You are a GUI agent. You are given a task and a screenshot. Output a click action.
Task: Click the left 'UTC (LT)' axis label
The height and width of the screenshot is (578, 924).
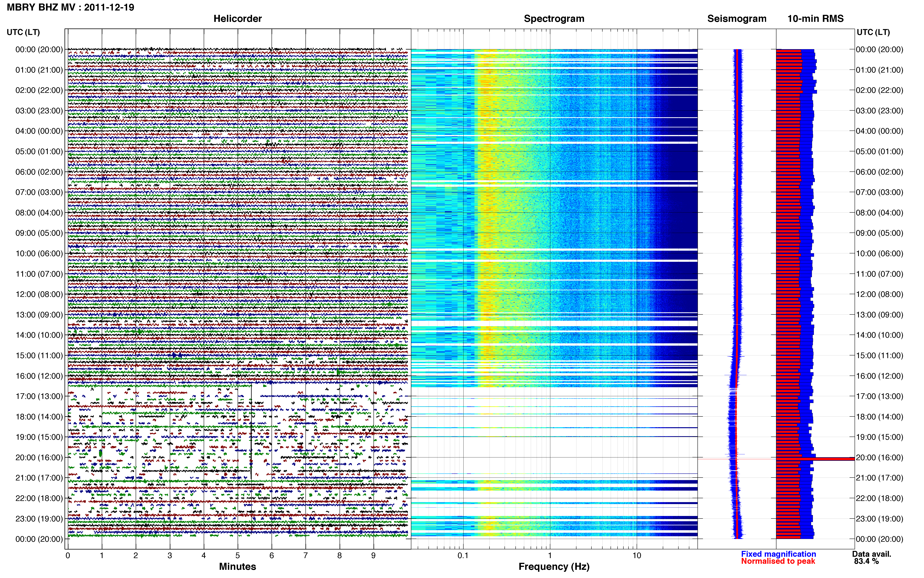coord(23,32)
